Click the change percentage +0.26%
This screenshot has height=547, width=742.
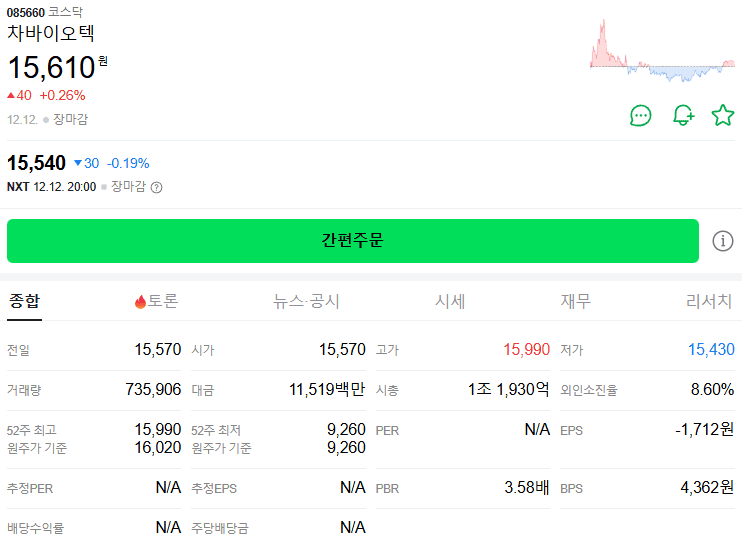point(62,96)
